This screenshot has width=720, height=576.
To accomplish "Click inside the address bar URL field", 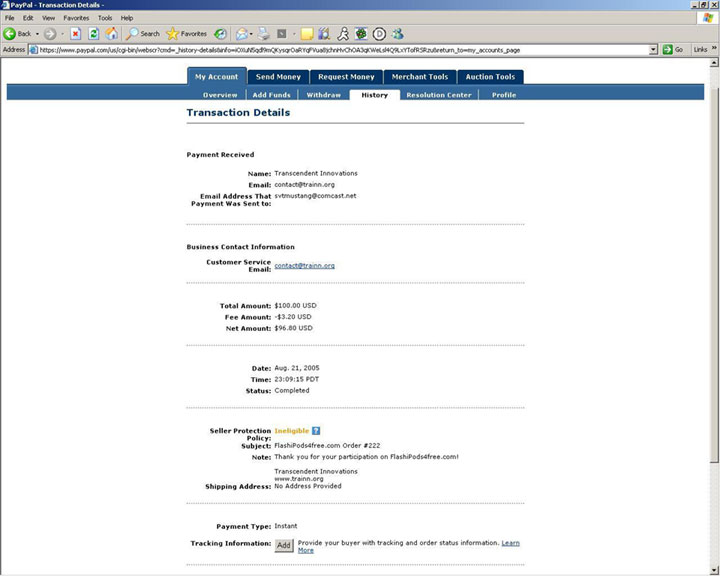I will coord(340,50).
